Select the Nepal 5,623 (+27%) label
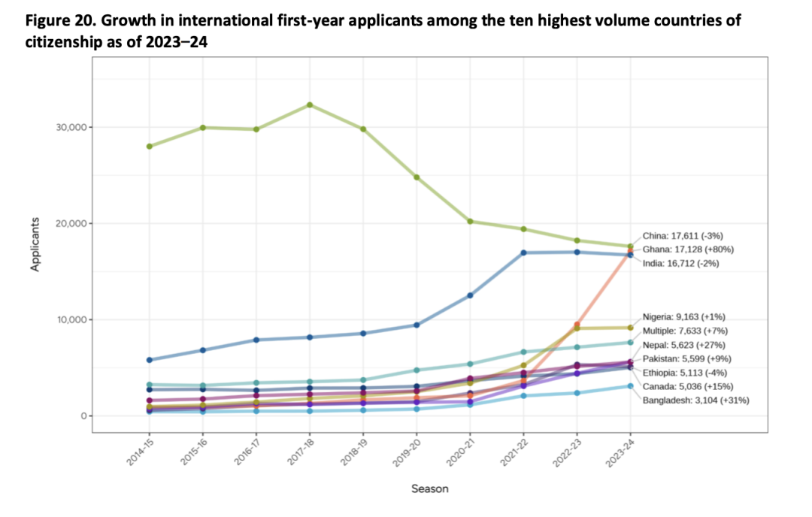 684,345
